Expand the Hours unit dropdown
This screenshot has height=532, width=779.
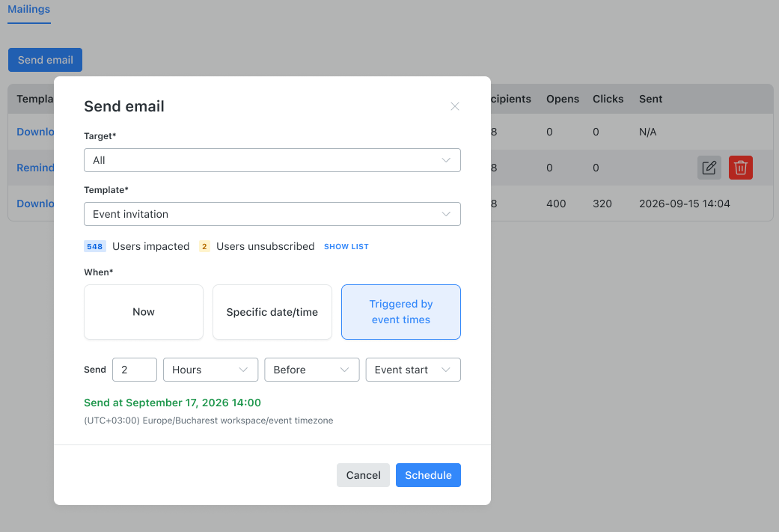[210, 370]
